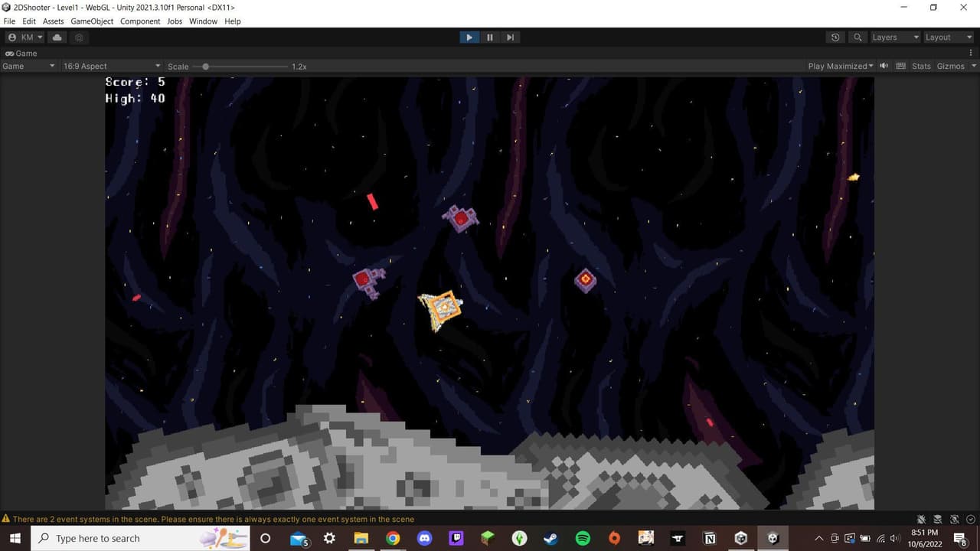
Task: Click the auto-generate lighting icon in status bar
Action: coord(954,519)
